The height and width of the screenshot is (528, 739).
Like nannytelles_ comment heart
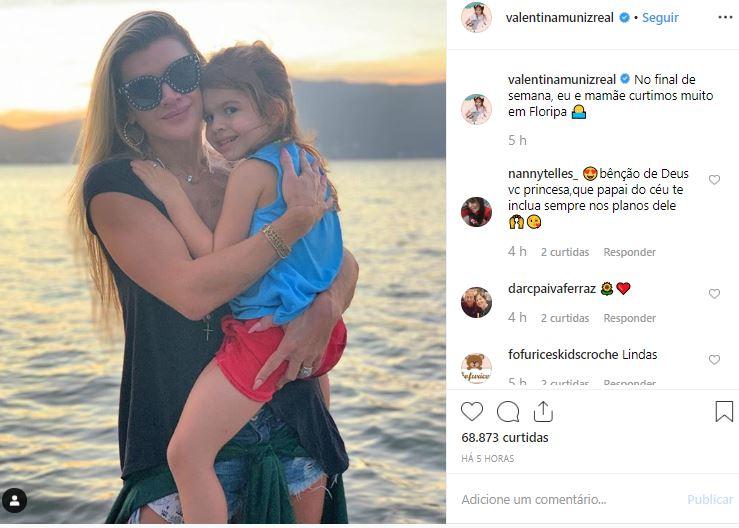click(x=714, y=180)
